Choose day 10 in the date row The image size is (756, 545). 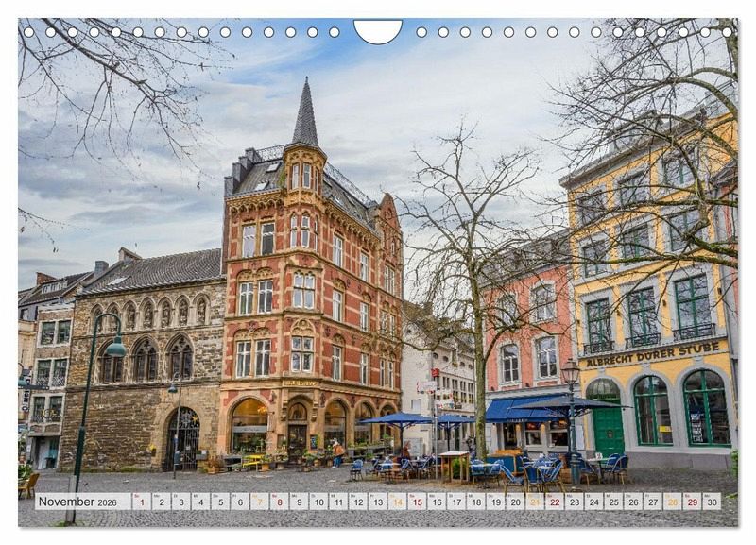pyautogui.click(x=318, y=502)
